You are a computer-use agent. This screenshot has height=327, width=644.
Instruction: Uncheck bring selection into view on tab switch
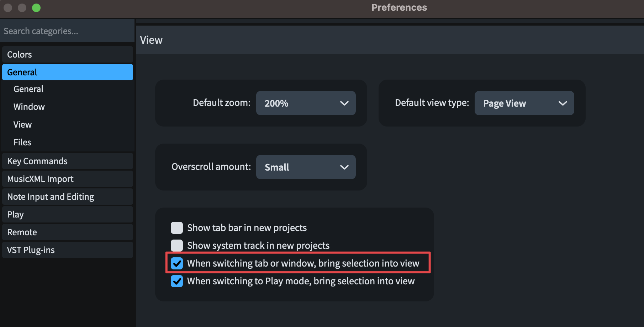coord(177,263)
